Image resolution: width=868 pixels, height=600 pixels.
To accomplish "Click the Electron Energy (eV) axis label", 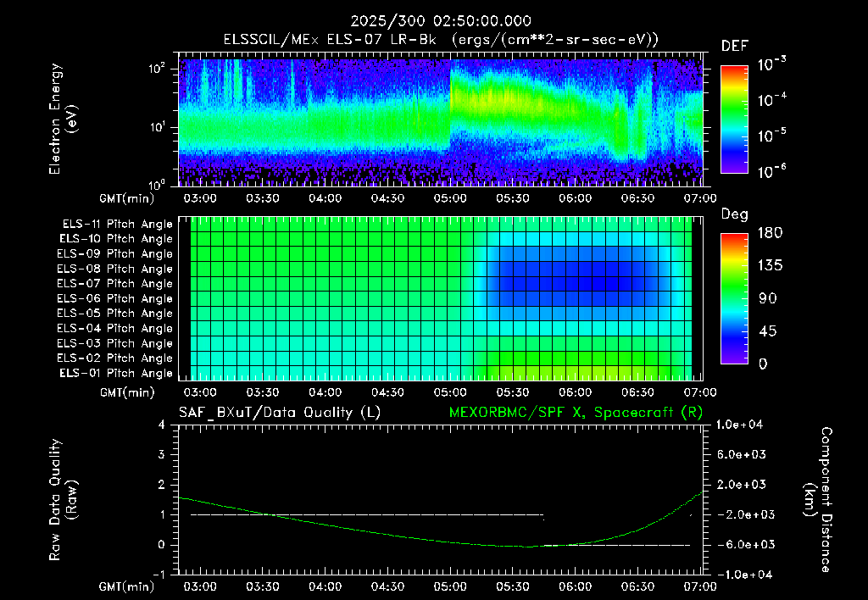I will pos(62,119).
